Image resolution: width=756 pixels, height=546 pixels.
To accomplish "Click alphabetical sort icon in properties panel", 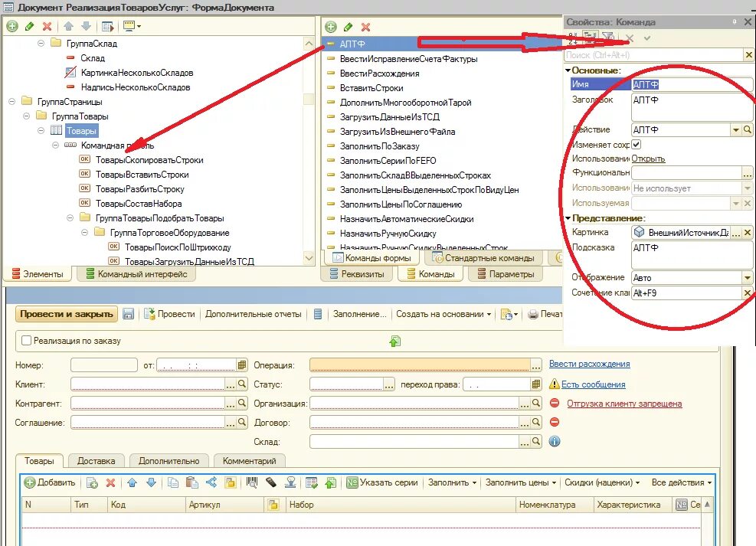I will [573, 37].
